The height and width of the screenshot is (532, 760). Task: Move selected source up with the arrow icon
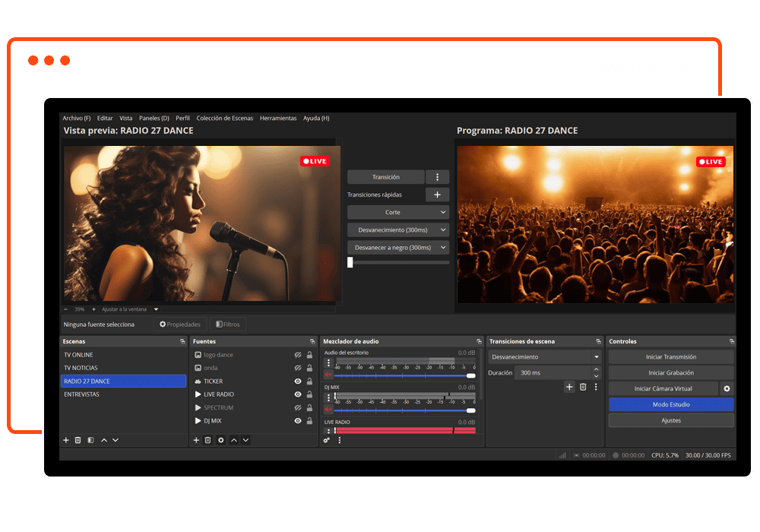(x=234, y=440)
